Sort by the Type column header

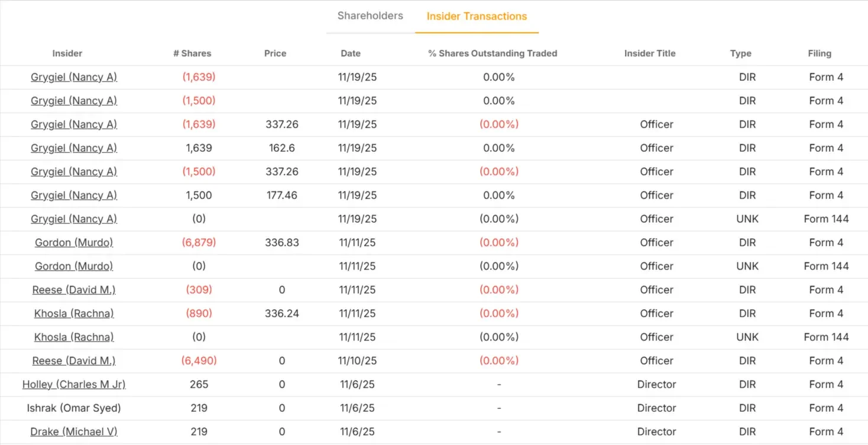pos(740,53)
